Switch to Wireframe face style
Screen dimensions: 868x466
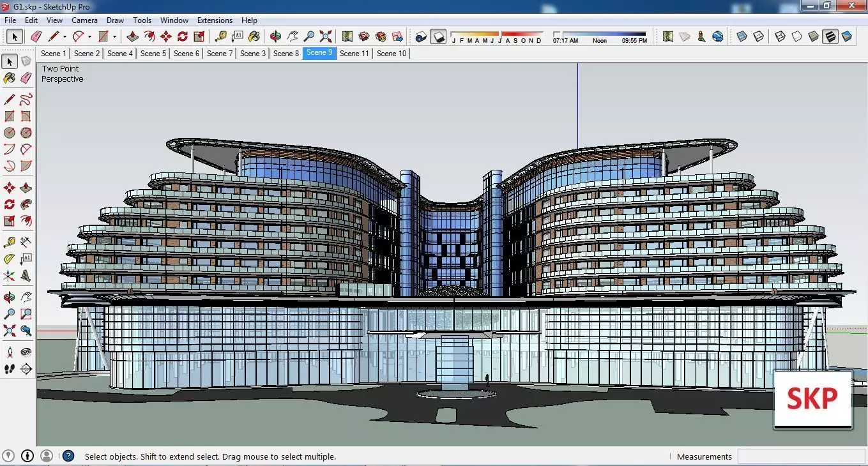[x=780, y=36]
